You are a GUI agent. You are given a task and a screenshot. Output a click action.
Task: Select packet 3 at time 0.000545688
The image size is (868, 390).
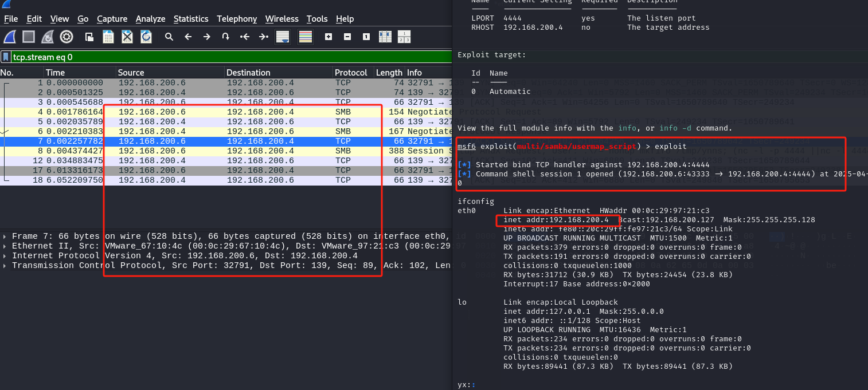pos(226,102)
